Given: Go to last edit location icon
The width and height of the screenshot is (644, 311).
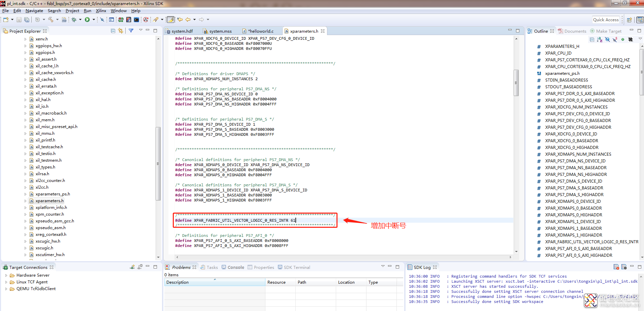Looking at the screenshot, I should pyautogui.click(x=180, y=20).
